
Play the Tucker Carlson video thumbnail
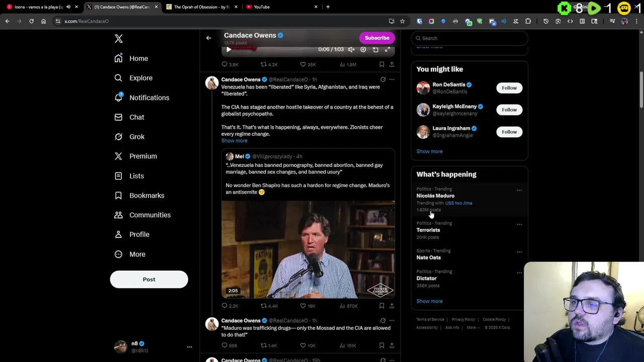(308, 249)
